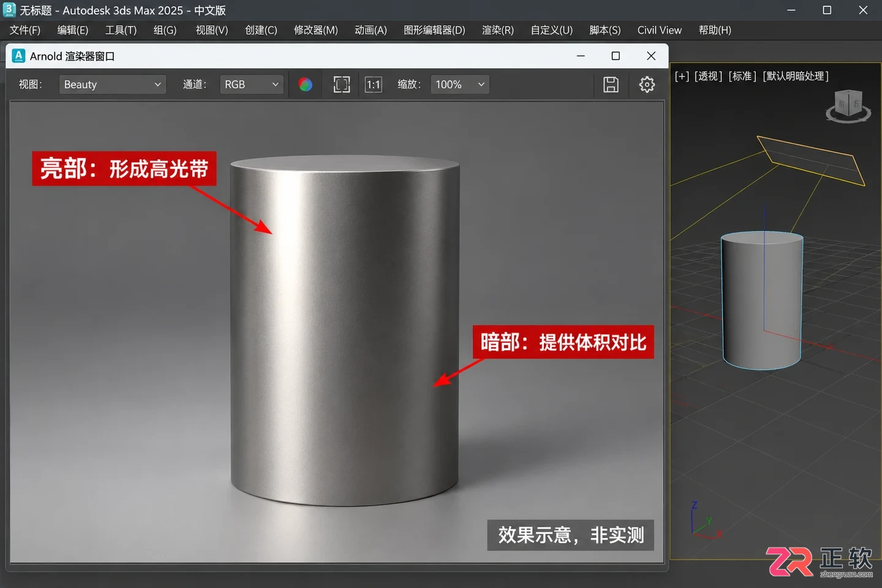882x588 pixels.
Task: Open the 自定义(U) menu
Action: pyautogui.click(x=551, y=30)
